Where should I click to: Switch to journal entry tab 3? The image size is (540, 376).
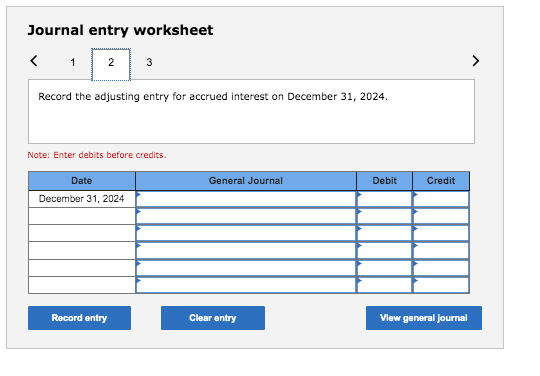tap(149, 62)
